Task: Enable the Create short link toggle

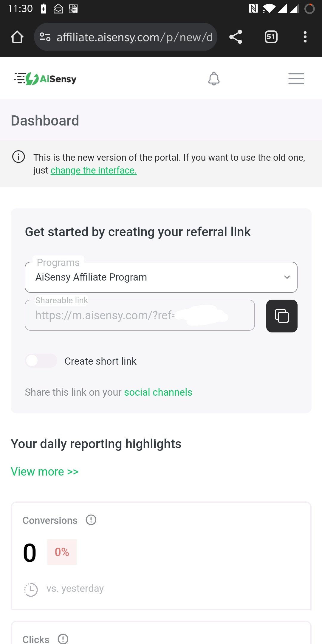Action: 41,361
